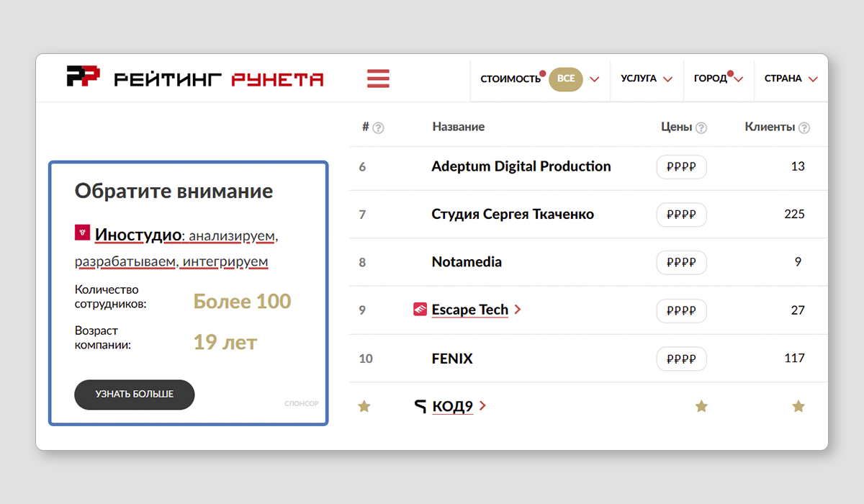This screenshot has height=504, width=864.
Task: Toggle the ВСЕ cost filter pill
Action: pyautogui.click(x=566, y=78)
